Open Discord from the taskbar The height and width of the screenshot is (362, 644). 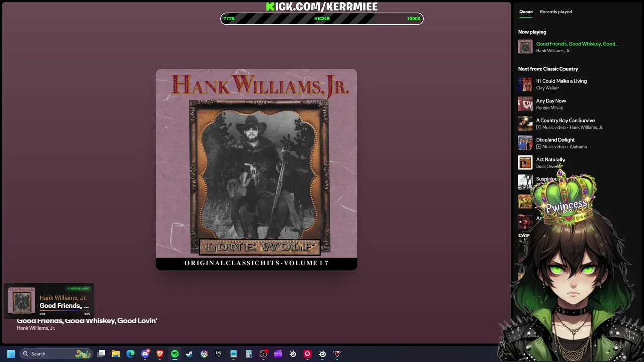pyautogui.click(x=145, y=354)
